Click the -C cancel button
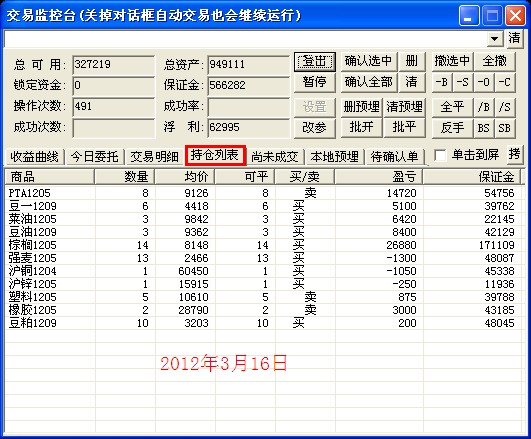Image resolution: width=531 pixels, height=439 pixels. click(x=505, y=82)
